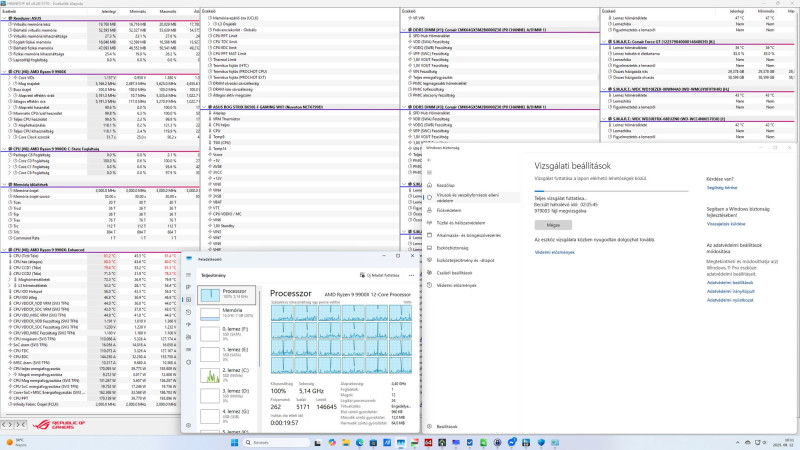
Task: Open Tűzfal és hálózatvédelem section
Action: coord(461,223)
